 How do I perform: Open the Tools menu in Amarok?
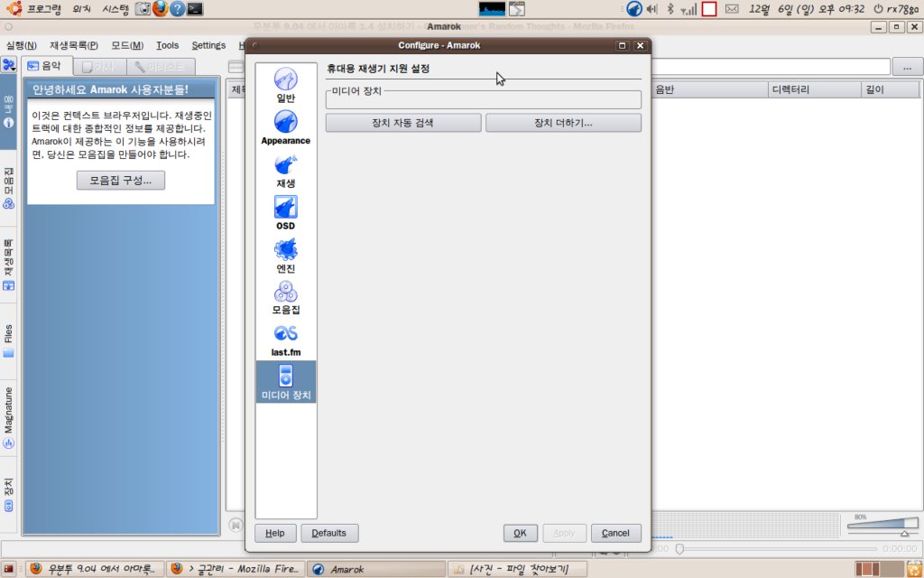[x=167, y=45]
